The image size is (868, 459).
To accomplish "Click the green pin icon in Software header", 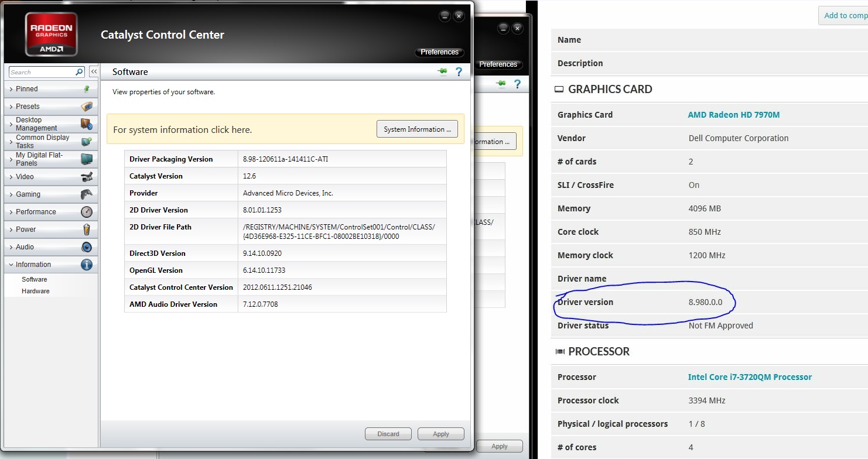I will coord(442,71).
